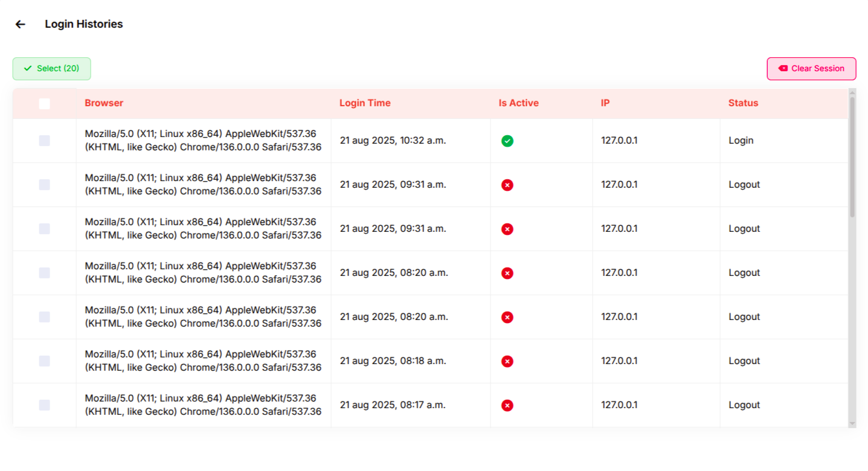Viewport: 868px width, 471px height.
Task: Click the Status column header
Action: coord(743,103)
